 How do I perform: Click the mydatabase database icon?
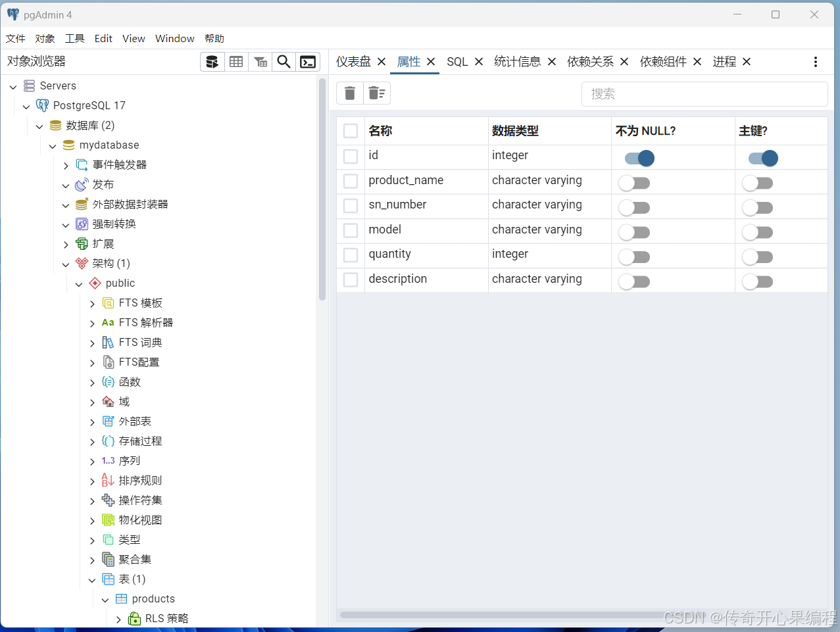[x=68, y=145]
